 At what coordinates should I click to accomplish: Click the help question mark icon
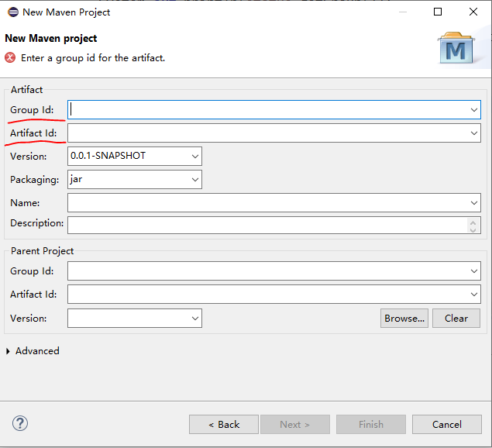pyautogui.click(x=20, y=423)
